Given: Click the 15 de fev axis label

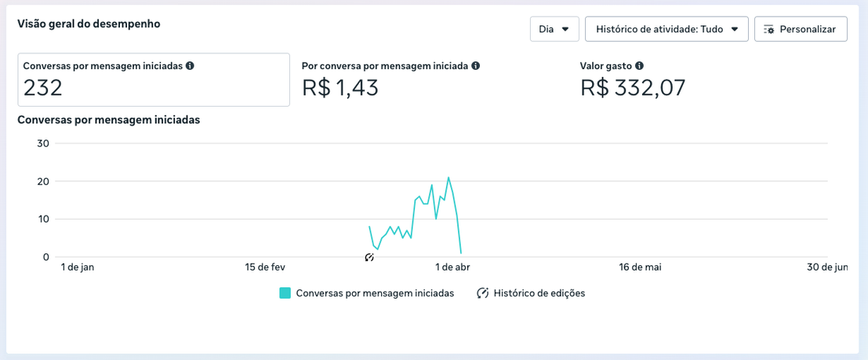Looking at the screenshot, I should 264,267.
